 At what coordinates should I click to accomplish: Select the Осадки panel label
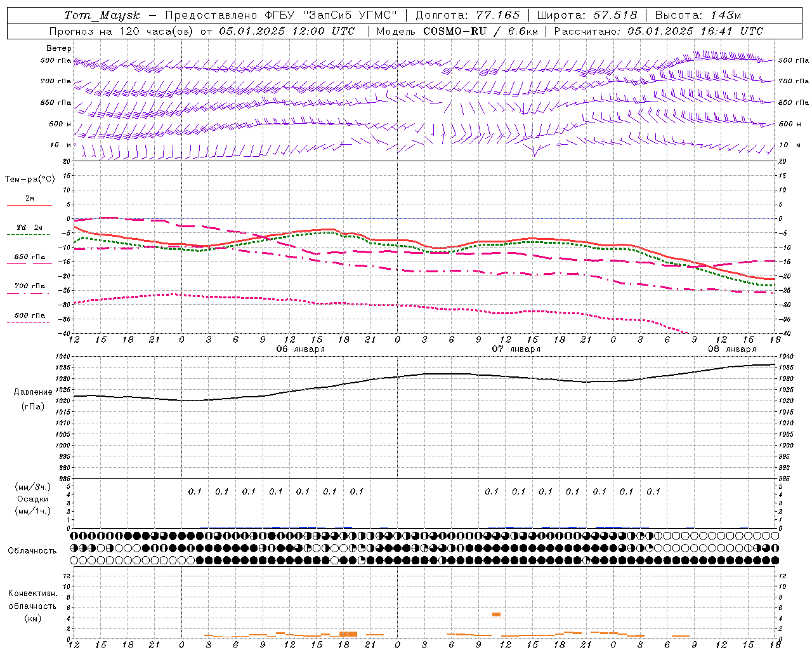[x=33, y=499]
